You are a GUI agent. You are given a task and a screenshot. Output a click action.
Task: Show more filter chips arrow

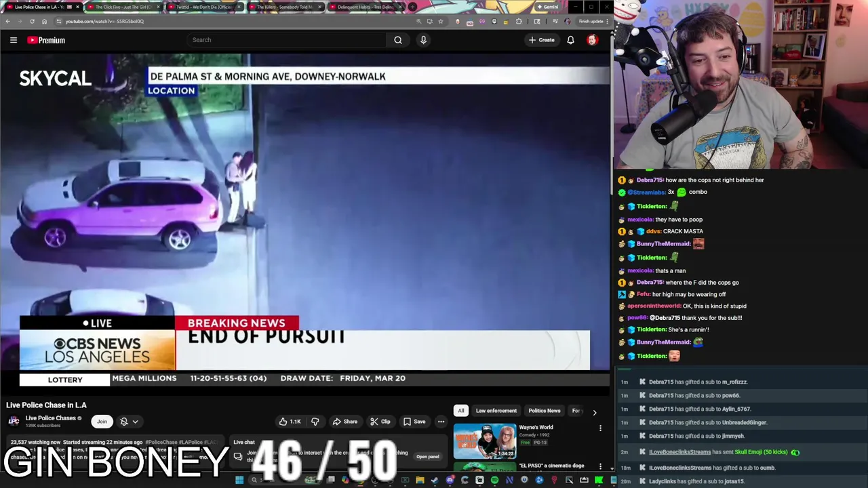595,411
